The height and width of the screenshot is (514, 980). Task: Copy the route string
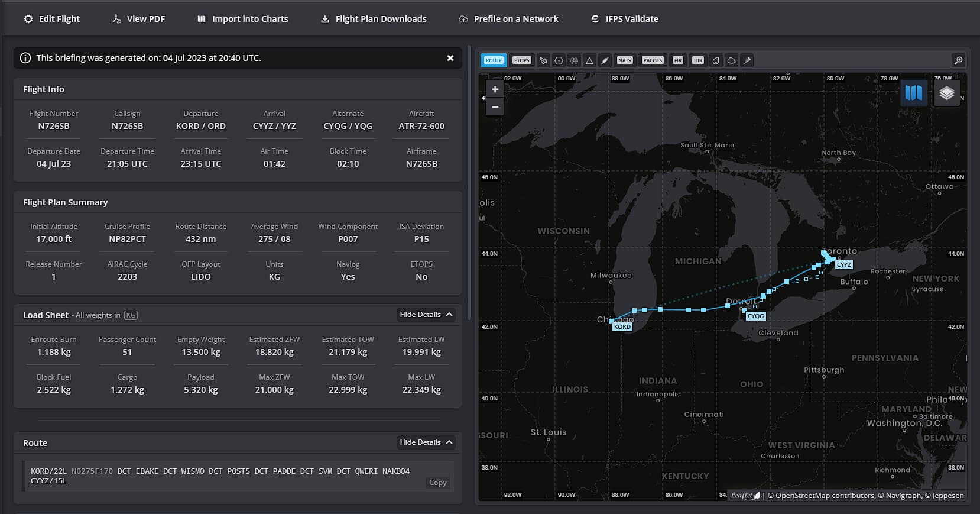[437, 483]
